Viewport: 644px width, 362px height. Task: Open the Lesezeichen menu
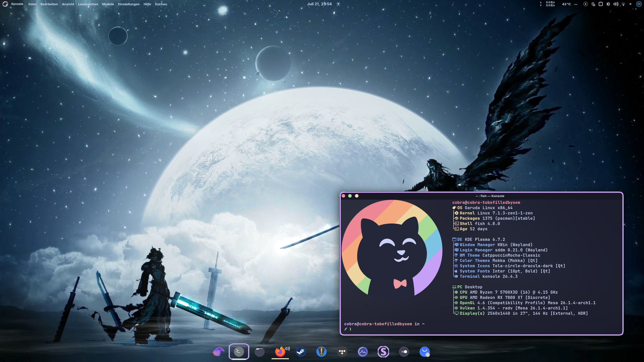tap(88, 4)
